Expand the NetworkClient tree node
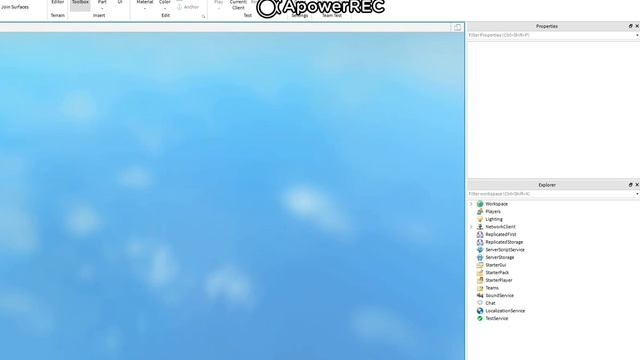This screenshot has width=640, height=360. pos(471,227)
